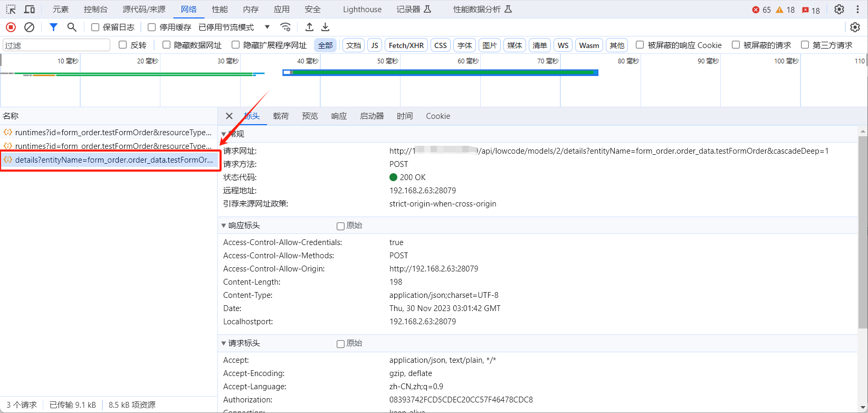Tick the 反转 filter checkbox
The width and height of the screenshot is (868, 413).
tap(123, 45)
